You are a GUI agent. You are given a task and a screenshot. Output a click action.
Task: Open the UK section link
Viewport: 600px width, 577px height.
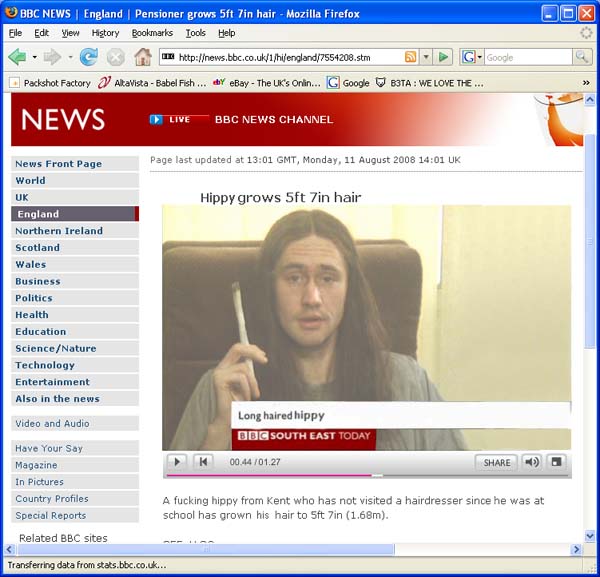(75, 197)
